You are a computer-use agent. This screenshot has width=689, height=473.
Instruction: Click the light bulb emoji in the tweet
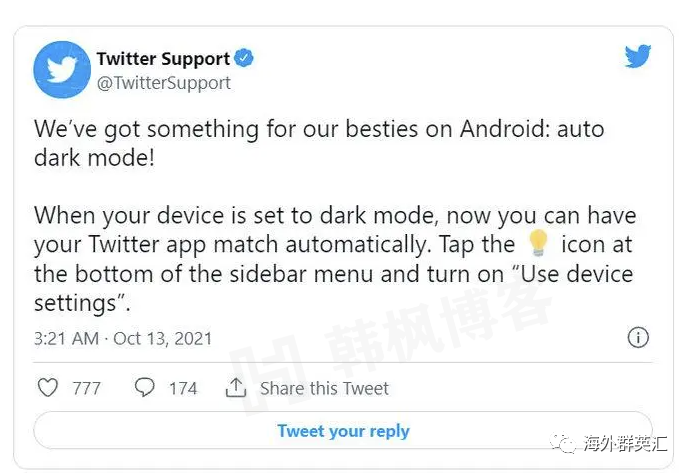(538, 244)
